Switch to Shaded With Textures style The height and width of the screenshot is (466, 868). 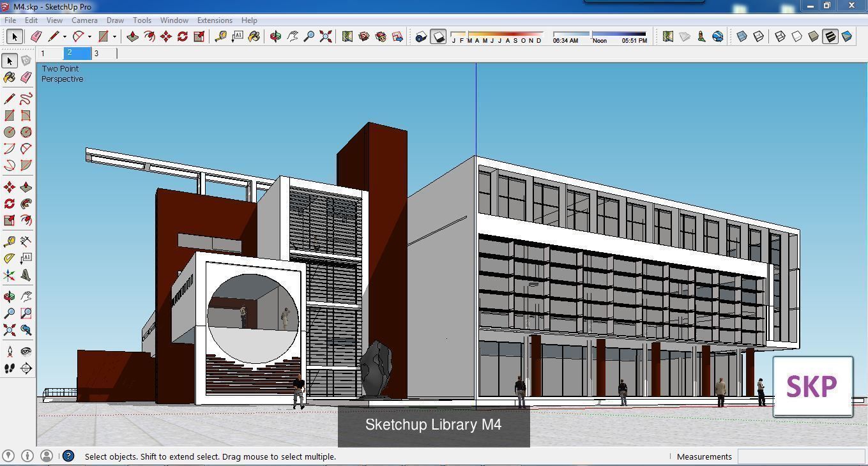tap(830, 36)
